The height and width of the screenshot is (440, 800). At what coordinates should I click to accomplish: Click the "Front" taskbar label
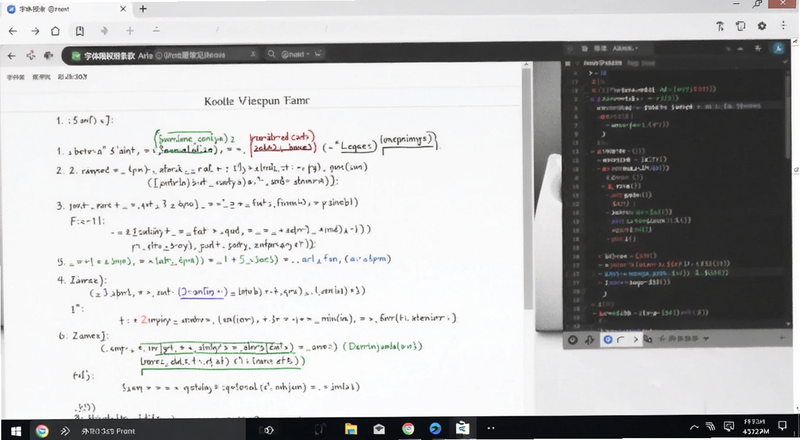[x=108, y=431]
